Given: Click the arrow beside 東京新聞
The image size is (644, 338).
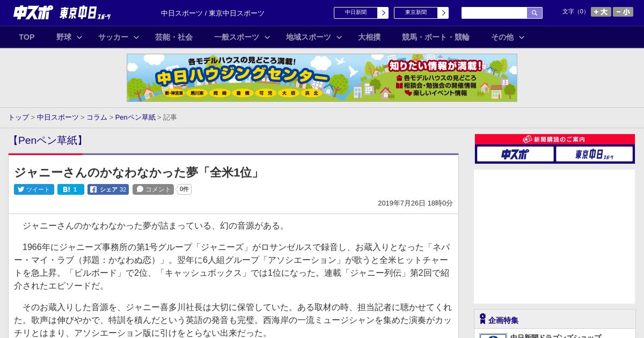Looking at the screenshot, I should tap(443, 13).
